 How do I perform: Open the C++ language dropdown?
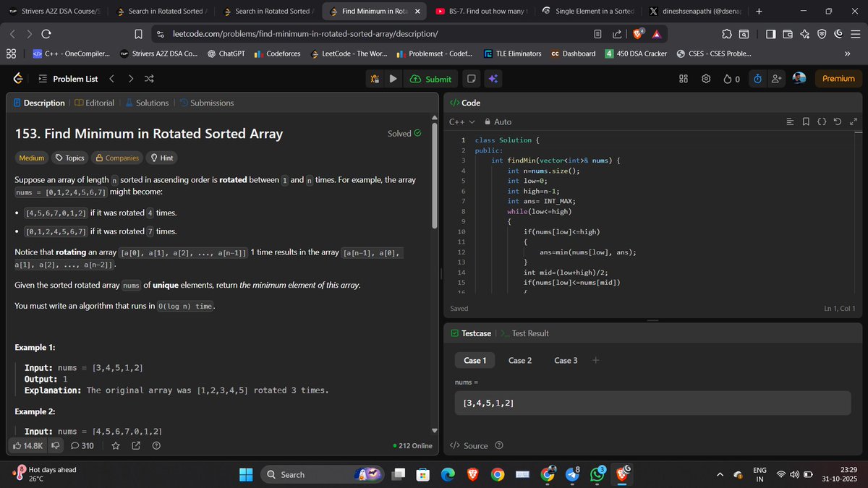(x=462, y=121)
